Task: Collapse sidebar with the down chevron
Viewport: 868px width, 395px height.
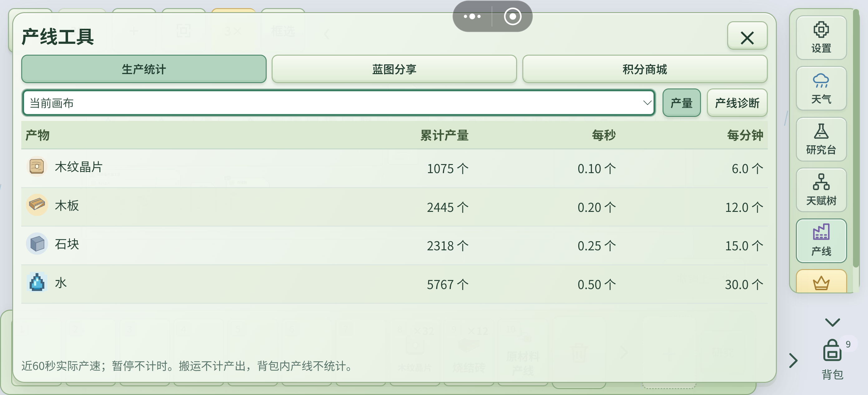Action: [x=832, y=322]
